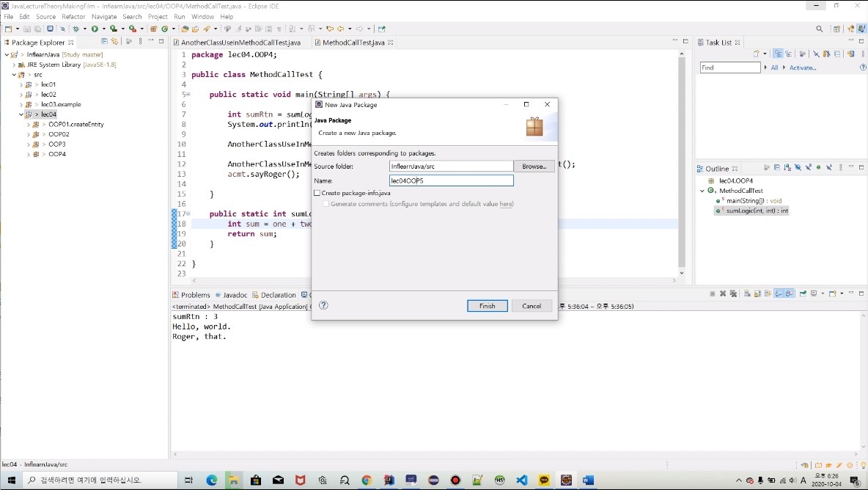Open the New Task dropdown arrow
This screenshot has height=490, width=868.
765,54
